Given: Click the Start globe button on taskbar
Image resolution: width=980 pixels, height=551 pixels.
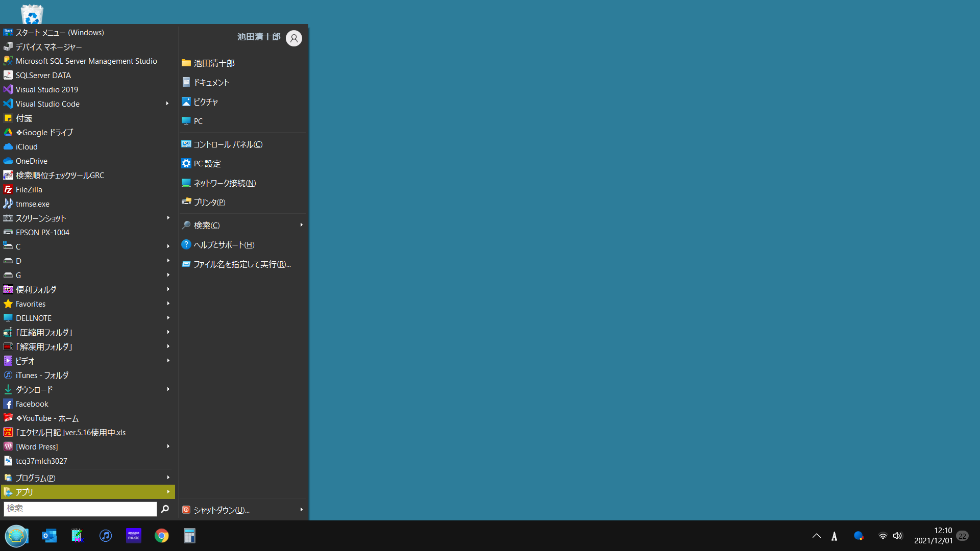Looking at the screenshot, I should (x=16, y=536).
